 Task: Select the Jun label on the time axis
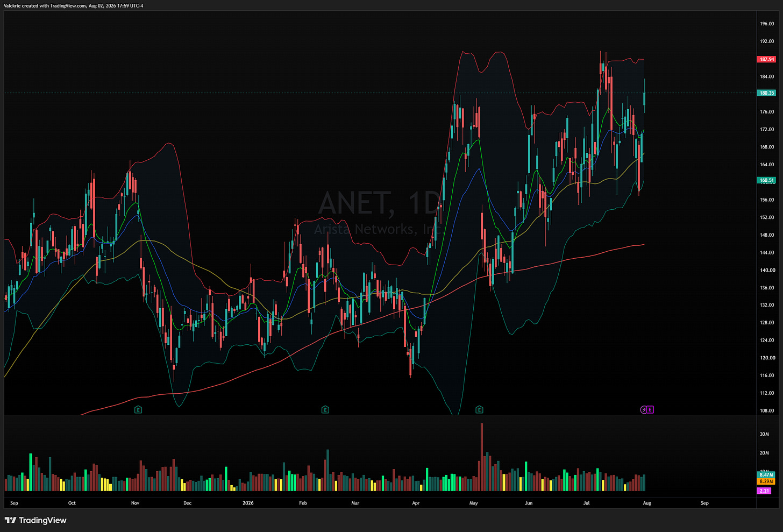529,503
